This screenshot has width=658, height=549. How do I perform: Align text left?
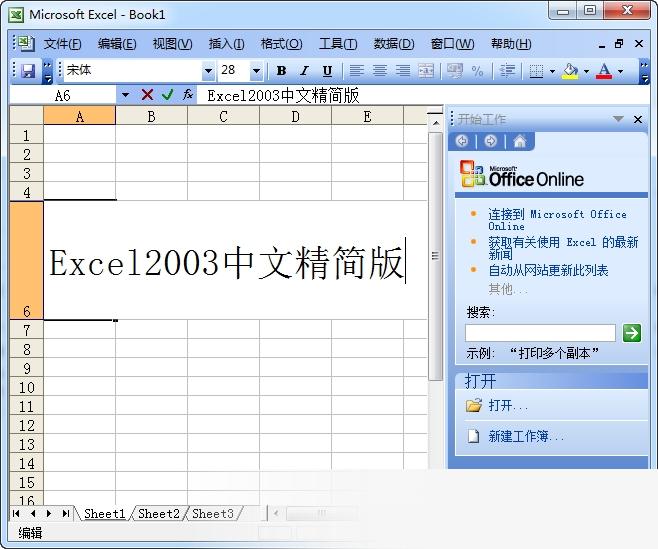click(357, 71)
